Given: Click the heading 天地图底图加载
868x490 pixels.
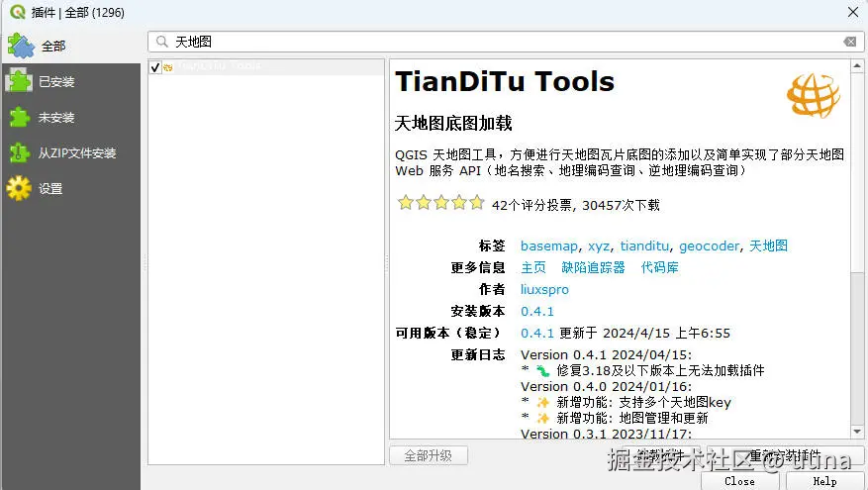Looking at the screenshot, I should pos(453,123).
